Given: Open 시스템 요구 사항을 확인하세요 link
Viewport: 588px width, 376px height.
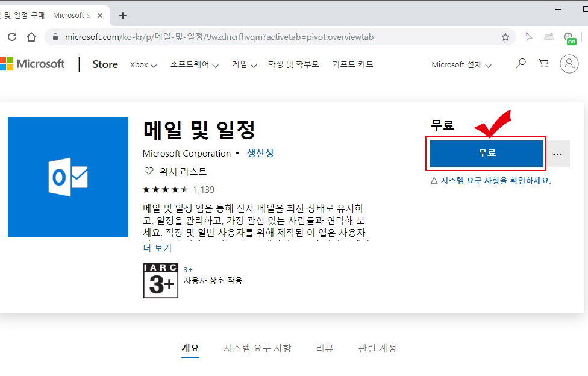Looking at the screenshot, I should [495, 181].
